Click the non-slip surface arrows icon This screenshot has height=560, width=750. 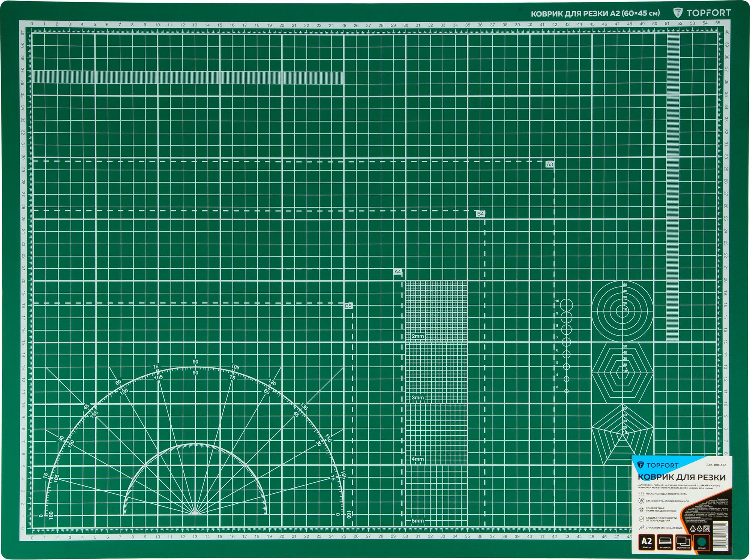(641, 494)
